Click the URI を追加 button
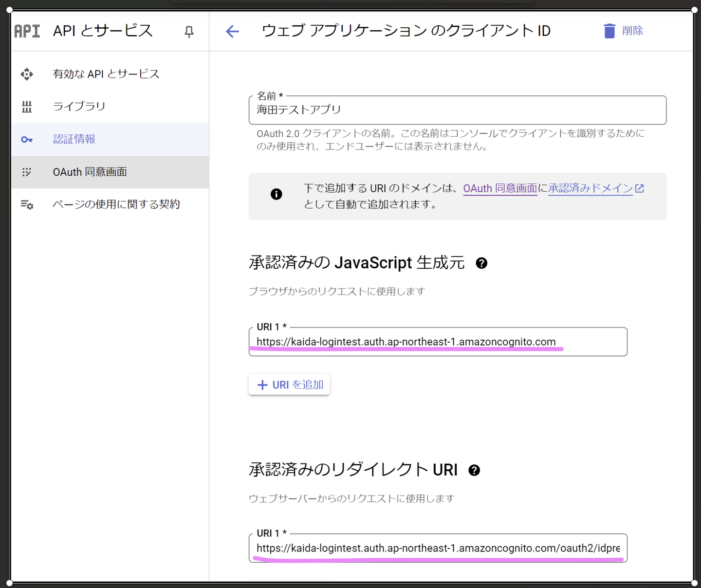The height and width of the screenshot is (588, 701). [x=290, y=385]
